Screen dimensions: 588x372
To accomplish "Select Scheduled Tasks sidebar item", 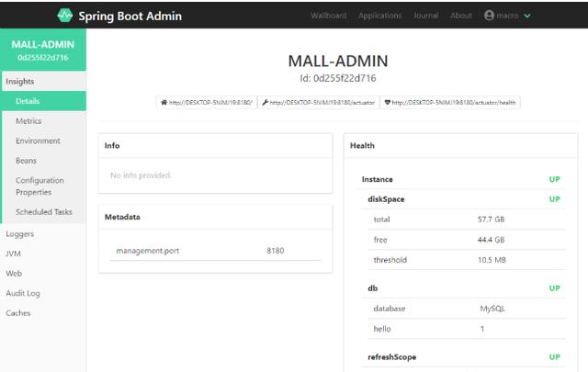I will (43, 212).
